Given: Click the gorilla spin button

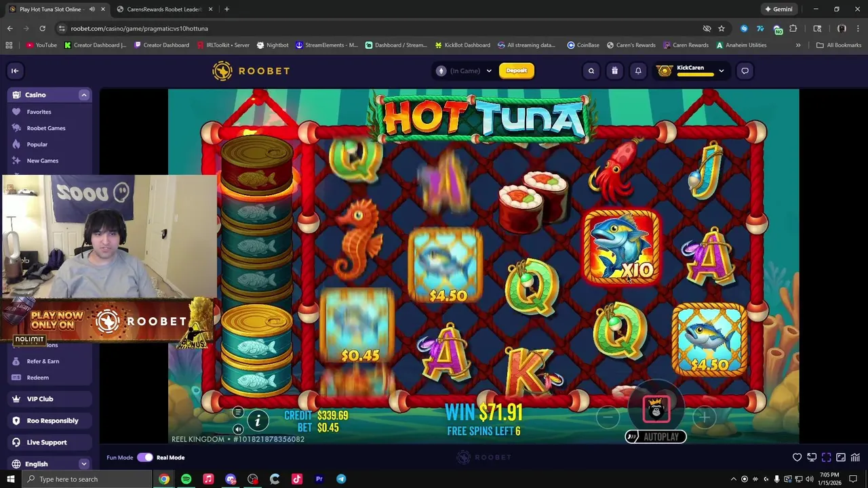Looking at the screenshot, I should click(656, 409).
